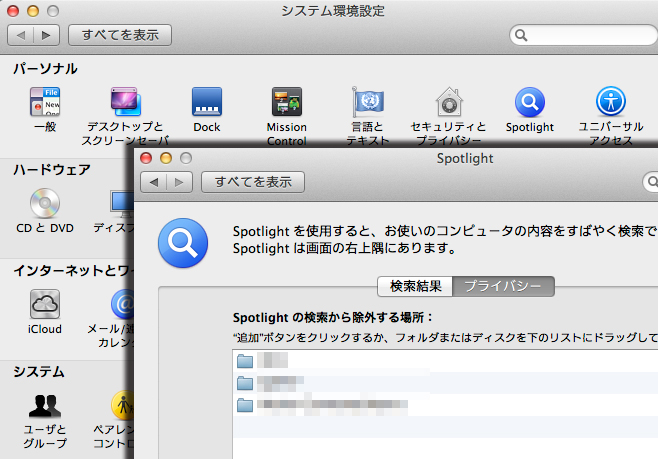Focus the search field in Spotlight window

(x=652, y=182)
